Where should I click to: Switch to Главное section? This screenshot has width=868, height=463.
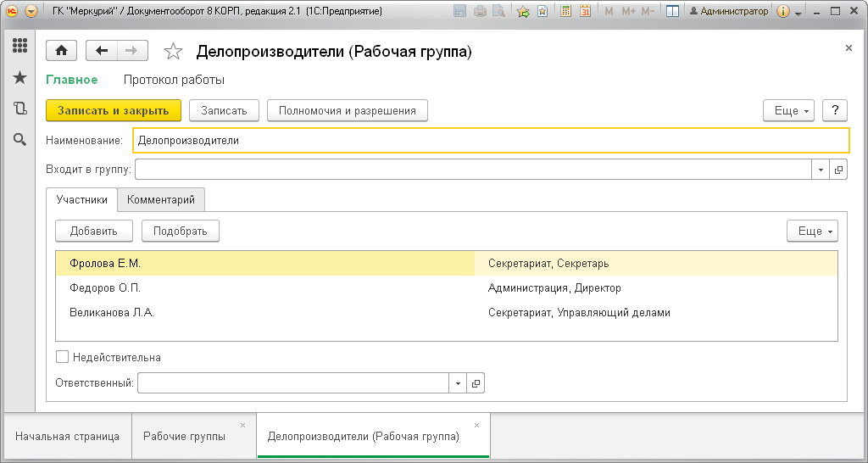click(x=72, y=80)
